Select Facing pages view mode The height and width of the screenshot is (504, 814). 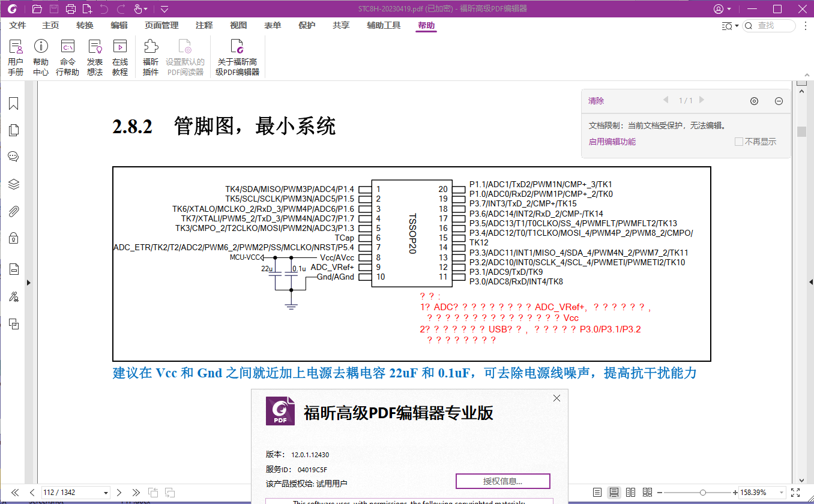[630, 493]
